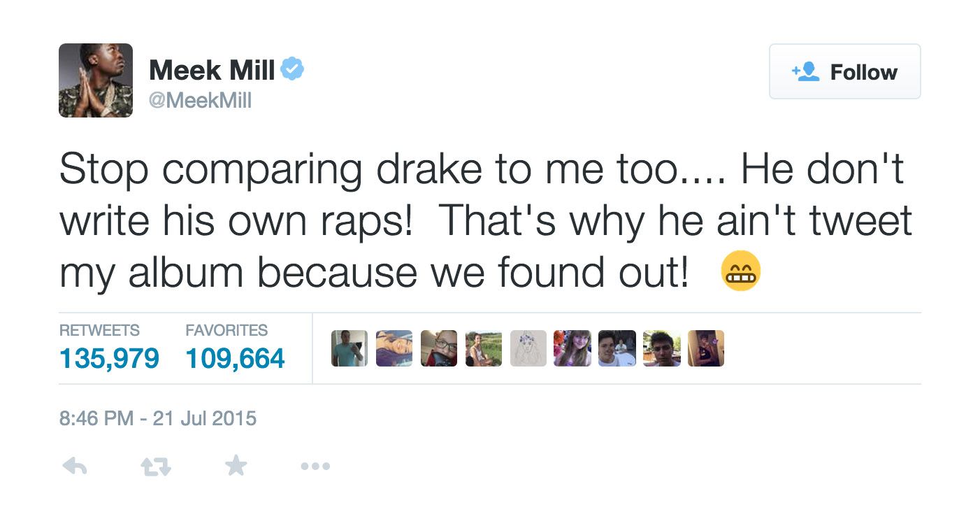The width and height of the screenshot is (980, 526).
Task: Select the middle sketch-style avatar thumbnail
Action: click(x=528, y=348)
